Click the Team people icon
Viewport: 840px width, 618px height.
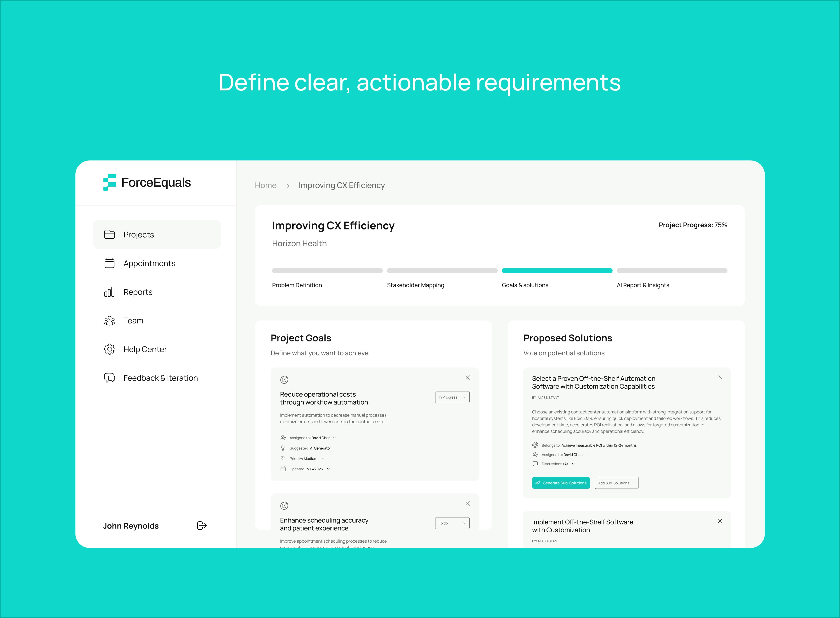[x=109, y=321]
